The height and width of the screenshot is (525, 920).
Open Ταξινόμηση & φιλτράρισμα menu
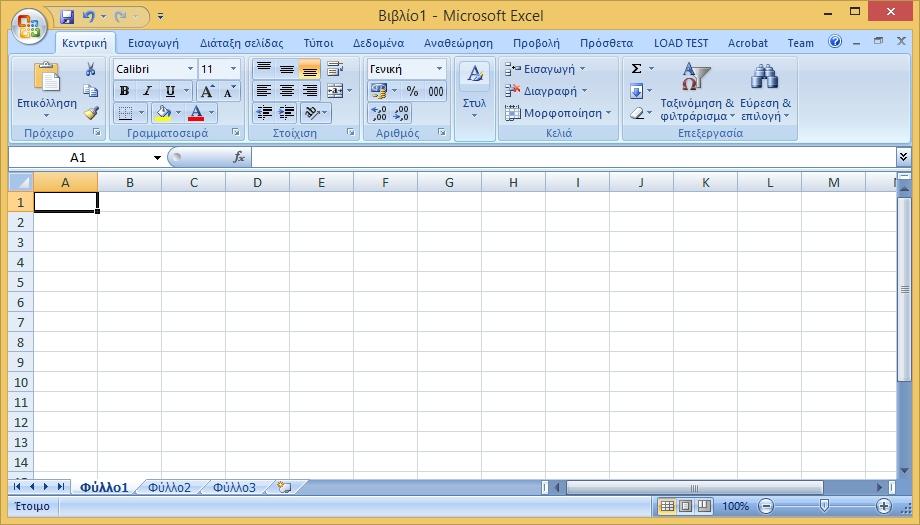pyautogui.click(x=697, y=92)
